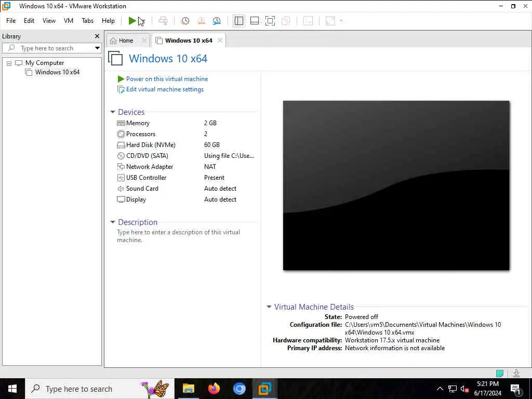This screenshot has height=399, width=532.
Task: Close the Home tab
Action: (x=144, y=41)
